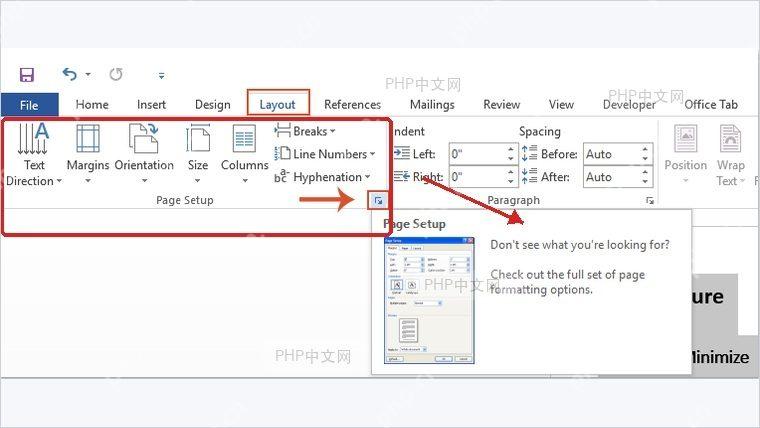Open the File tab
The width and height of the screenshot is (760, 428).
29,105
